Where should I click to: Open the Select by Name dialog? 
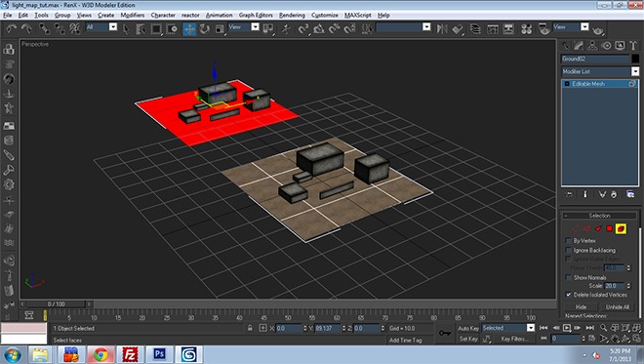coord(141,28)
